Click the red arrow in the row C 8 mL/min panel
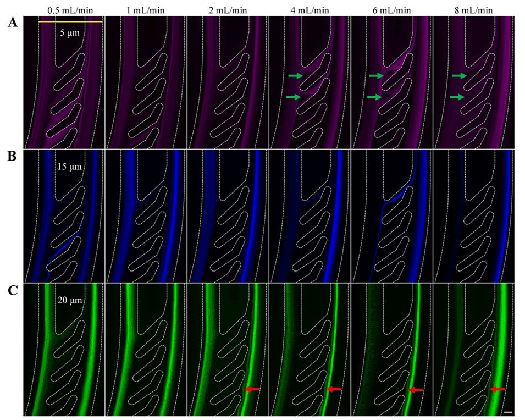This screenshot has height=420, width=525. tap(497, 389)
